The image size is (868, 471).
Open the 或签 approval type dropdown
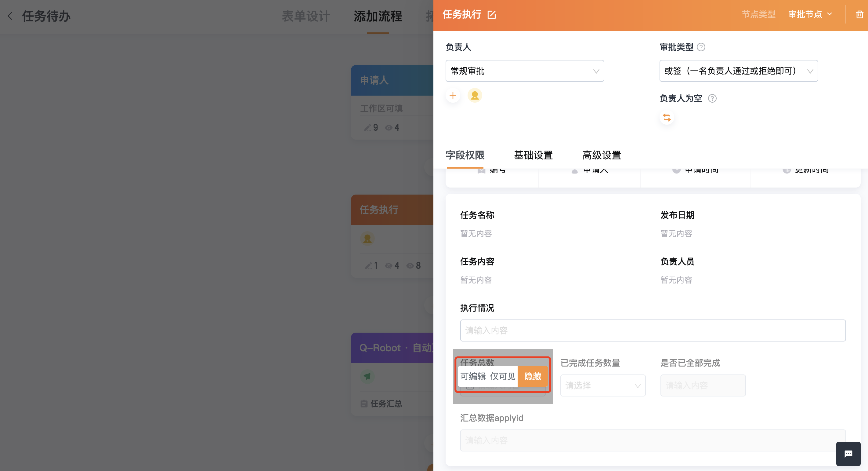point(739,71)
